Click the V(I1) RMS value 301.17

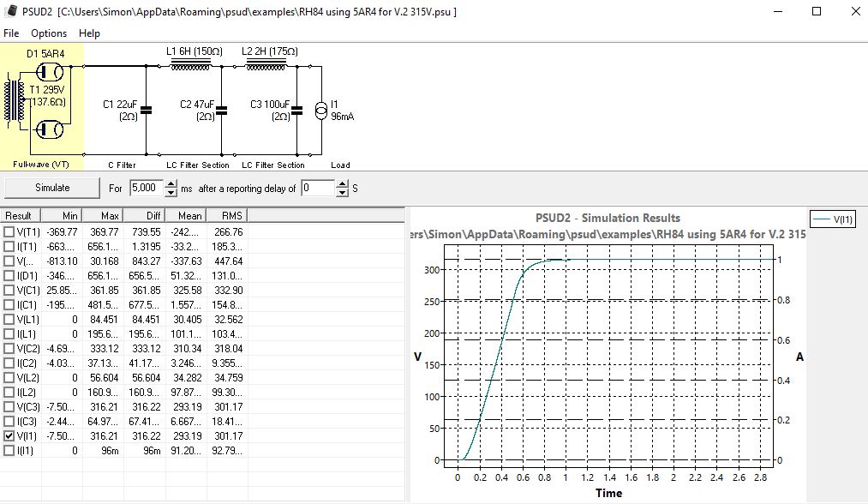tap(229, 436)
